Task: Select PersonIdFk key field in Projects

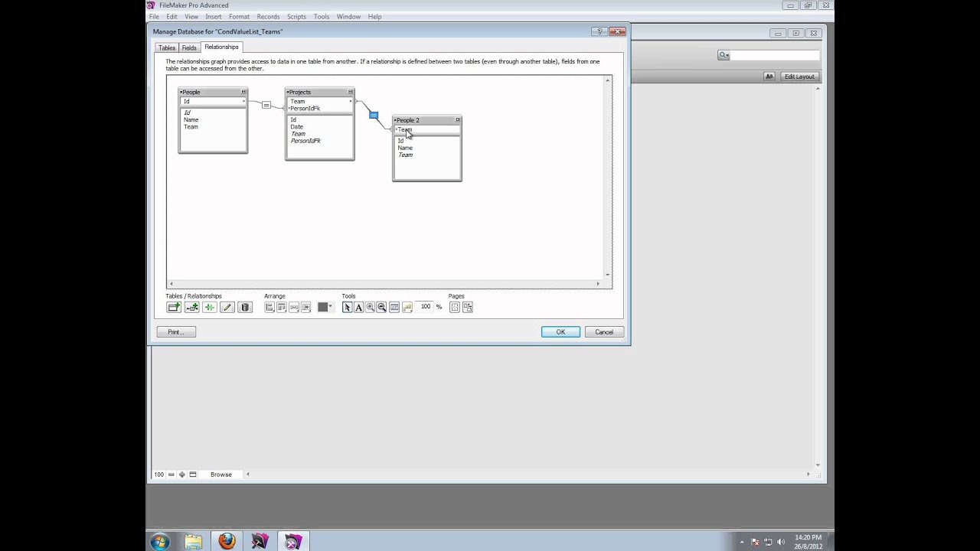Action: click(305, 109)
